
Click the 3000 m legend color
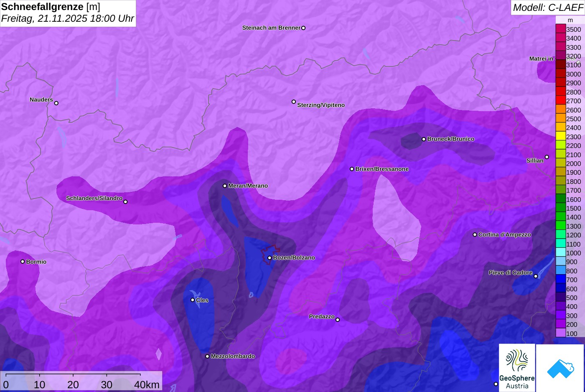click(560, 74)
